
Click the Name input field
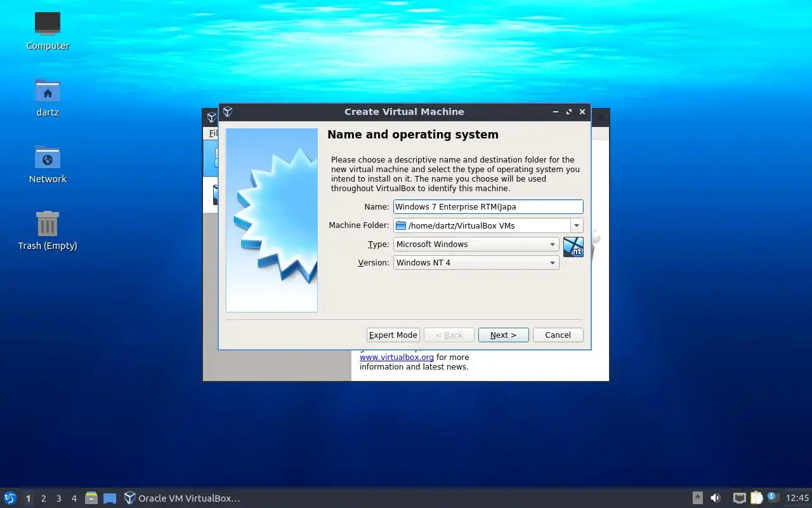[x=488, y=206]
